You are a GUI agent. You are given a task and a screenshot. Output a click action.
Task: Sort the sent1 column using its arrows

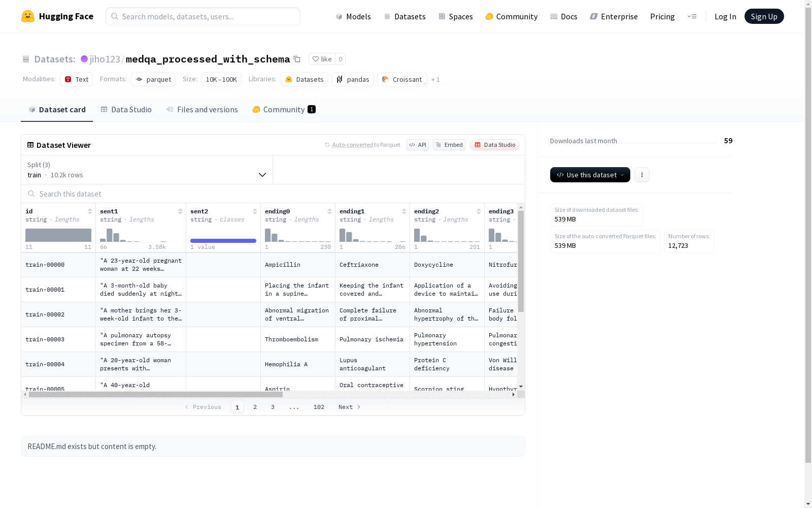click(x=180, y=211)
